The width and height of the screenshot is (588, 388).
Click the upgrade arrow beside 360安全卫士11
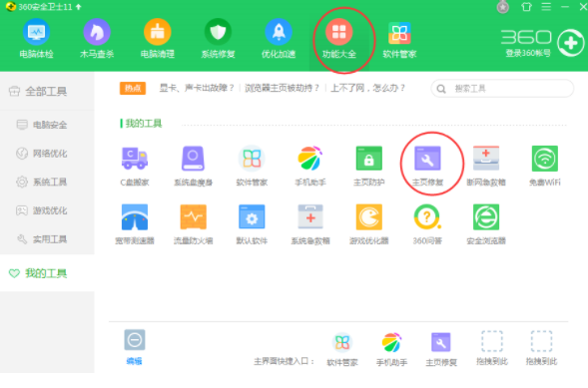click(x=79, y=7)
